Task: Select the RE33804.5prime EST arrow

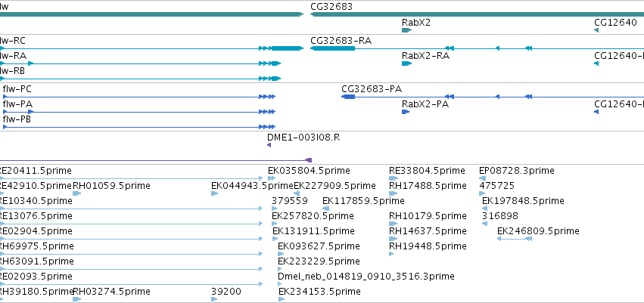Action: [394, 178]
